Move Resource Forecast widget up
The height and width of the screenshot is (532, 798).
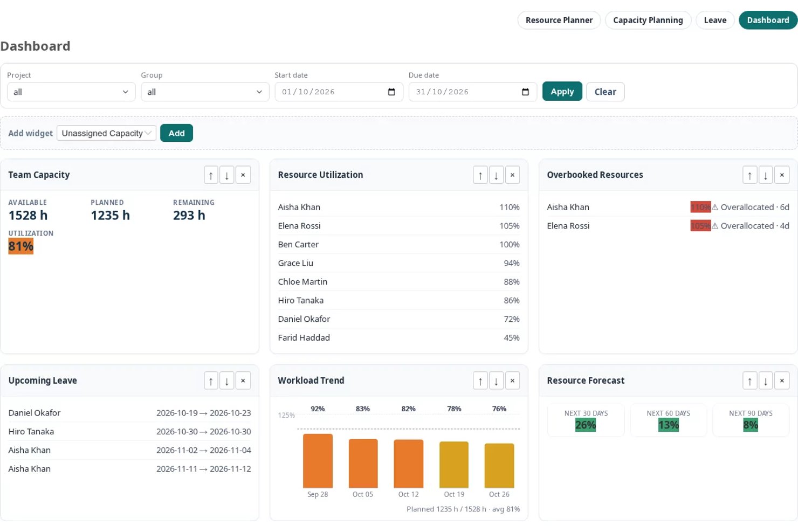(x=749, y=381)
